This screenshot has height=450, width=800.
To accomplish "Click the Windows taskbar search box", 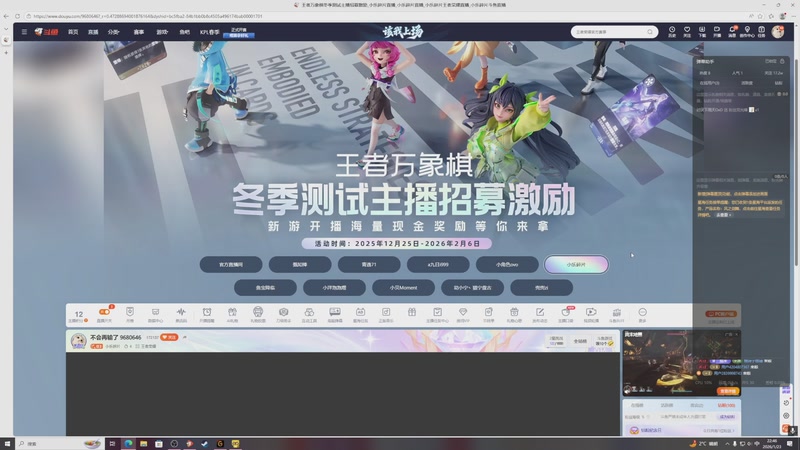I will click(59, 444).
